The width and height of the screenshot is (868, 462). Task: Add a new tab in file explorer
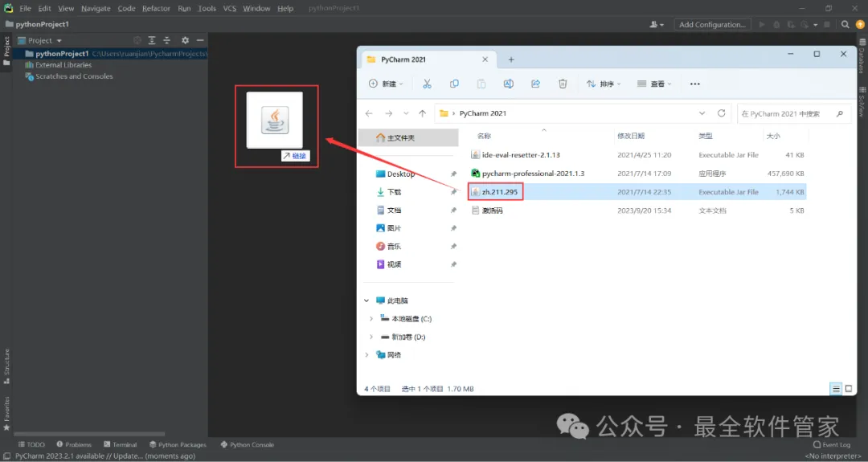click(x=511, y=59)
